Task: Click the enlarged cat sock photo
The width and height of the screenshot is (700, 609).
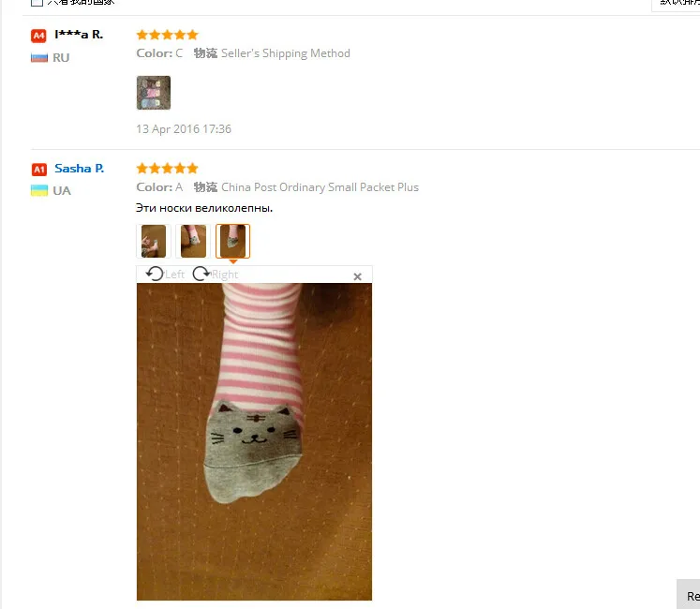Action: (x=254, y=441)
